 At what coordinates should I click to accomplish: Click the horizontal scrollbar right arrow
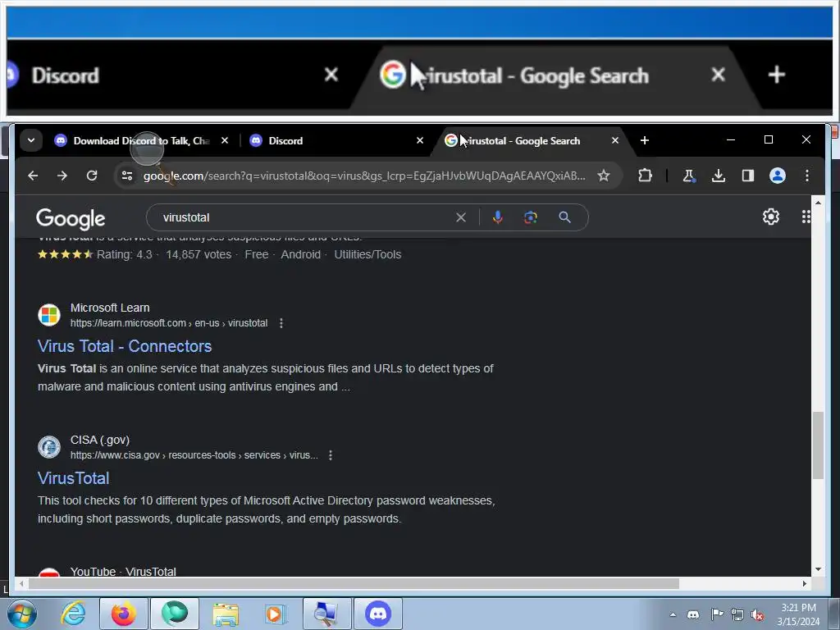pyautogui.click(x=805, y=583)
